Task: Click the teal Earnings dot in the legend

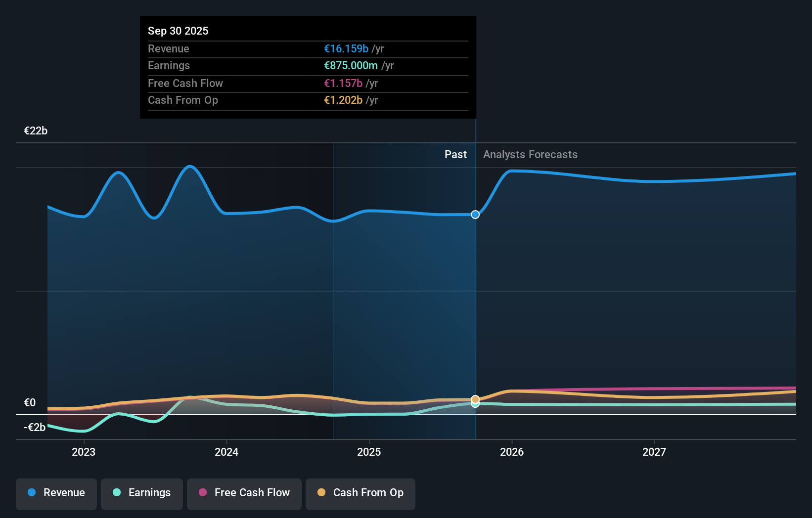Action: click(116, 493)
